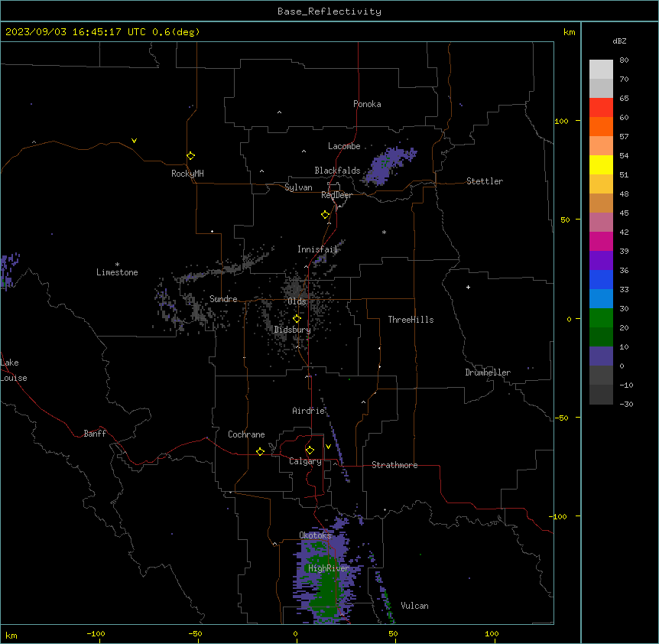Click the Limestone label
Image resolution: width=659 pixels, height=644 pixels.
[x=117, y=272]
